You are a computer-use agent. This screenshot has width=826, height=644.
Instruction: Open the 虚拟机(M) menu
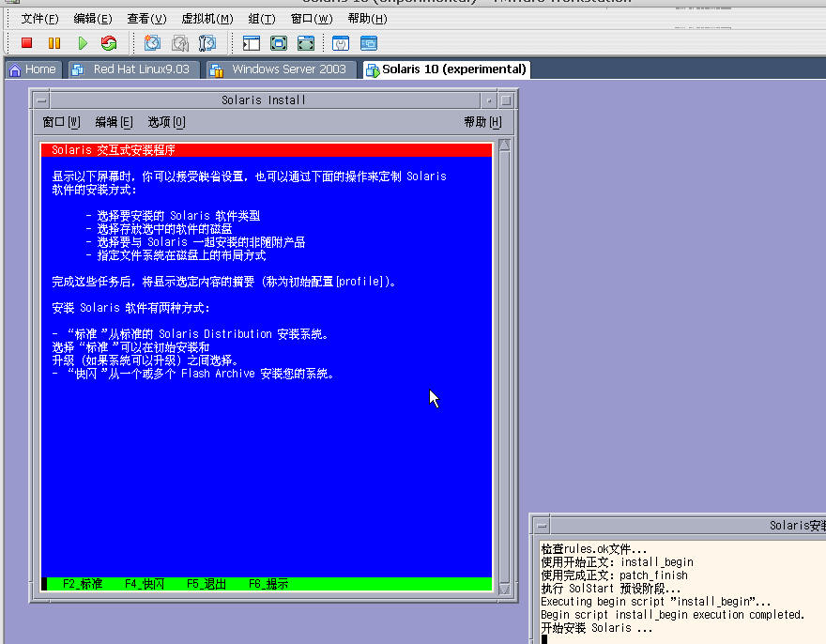(x=207, y=19)
